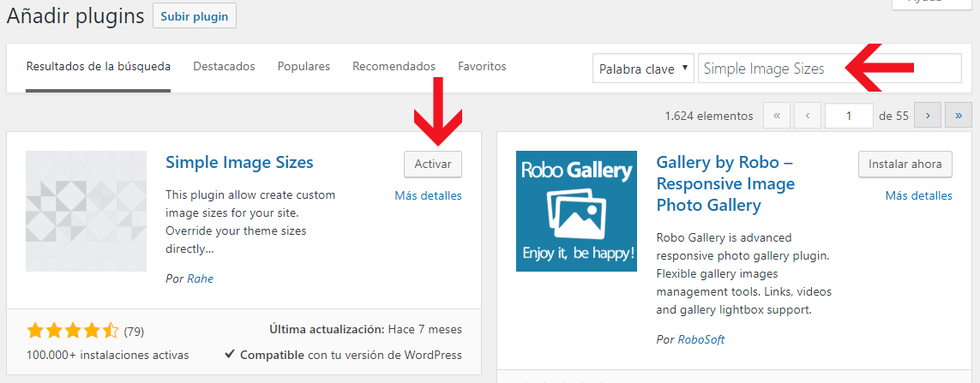Image resolution: width=980 pixels, height=383 pixels.
Task: Open the Resultados de la búsqueda tab
Action: point(98,66)
